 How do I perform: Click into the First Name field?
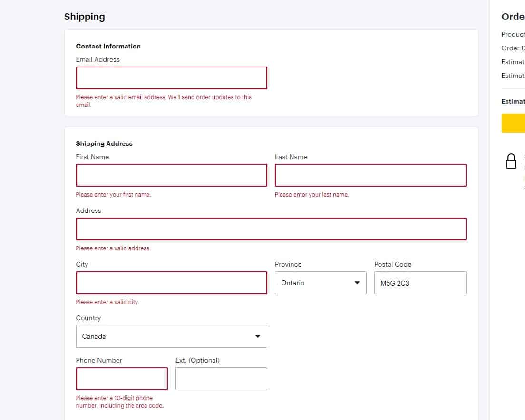tap(171, 175)
